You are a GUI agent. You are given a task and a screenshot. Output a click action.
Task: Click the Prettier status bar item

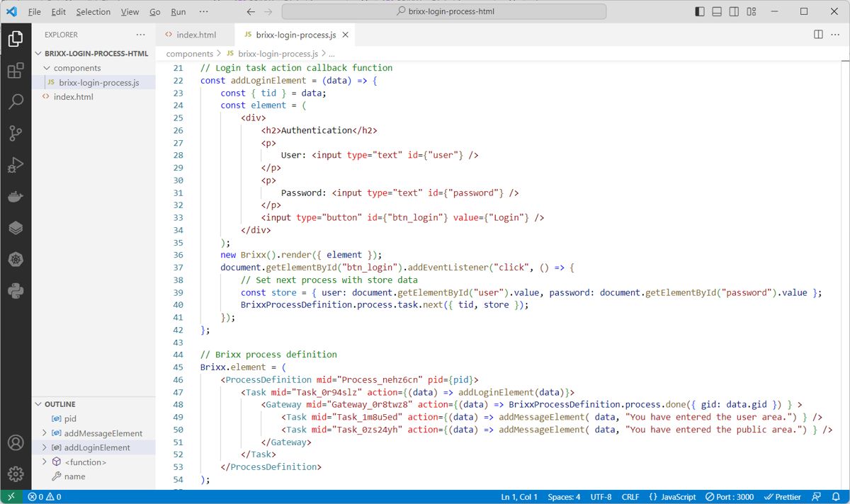[x=782, y=496]
